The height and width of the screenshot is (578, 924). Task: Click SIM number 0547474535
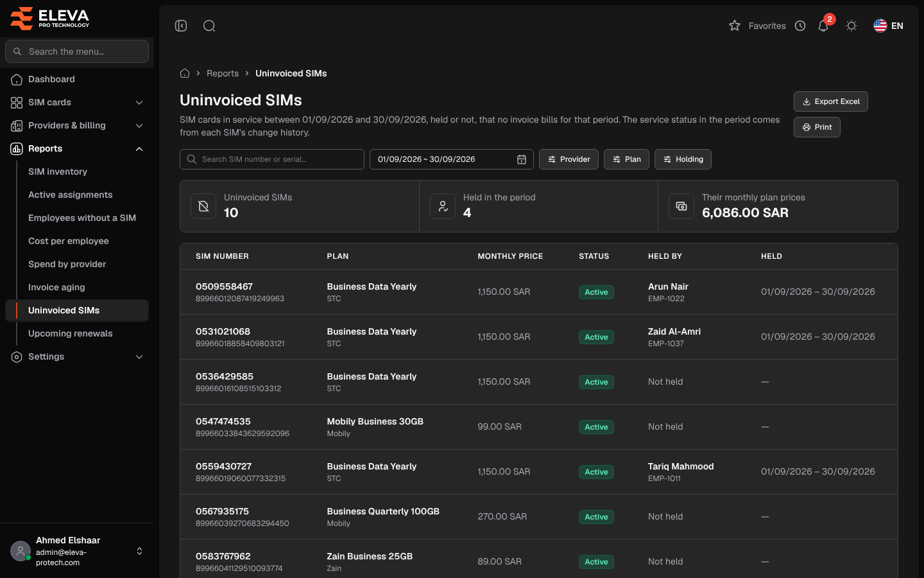tap(223, 421)
